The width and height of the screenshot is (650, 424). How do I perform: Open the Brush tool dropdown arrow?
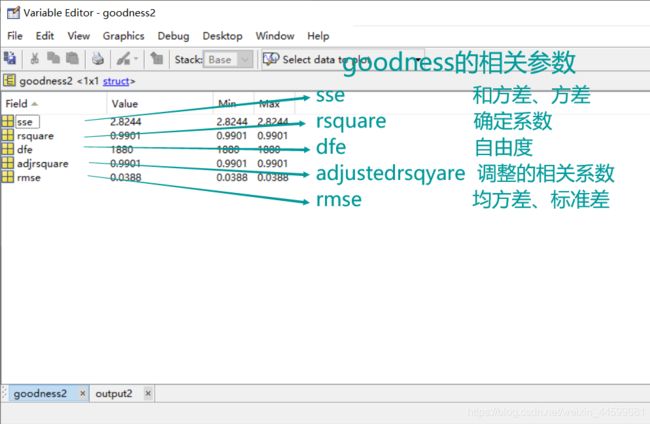(x=136, y=59)
